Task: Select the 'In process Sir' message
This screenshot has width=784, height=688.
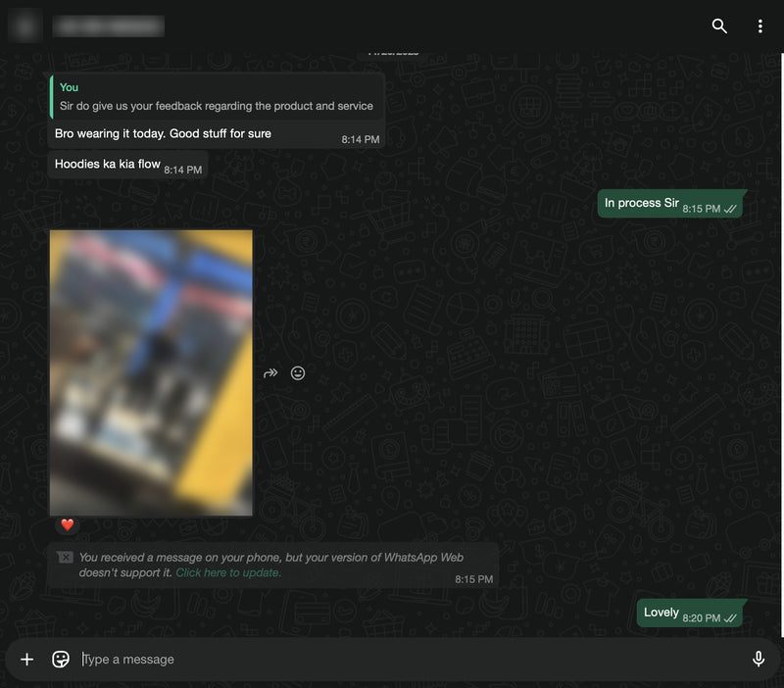Action: pos(670,204)
